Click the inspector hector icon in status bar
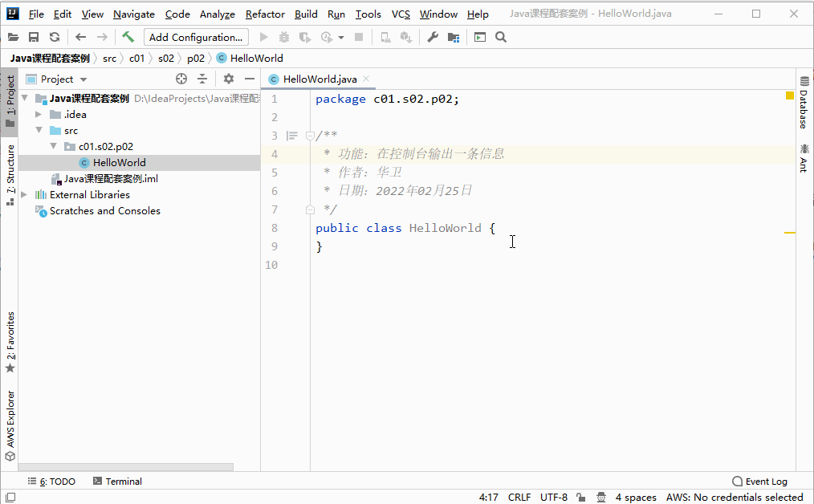814x504 pixels. pyautogui.click(x=601, y=498)
